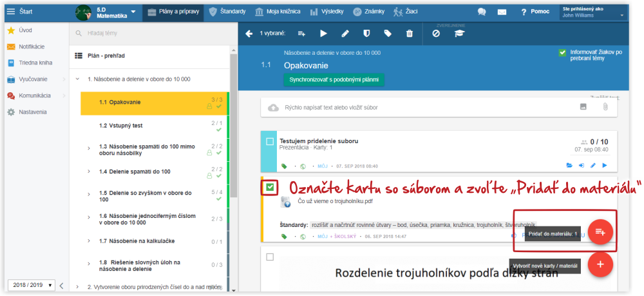Switch to Plány a prípravy tab

tap(173, 12)
